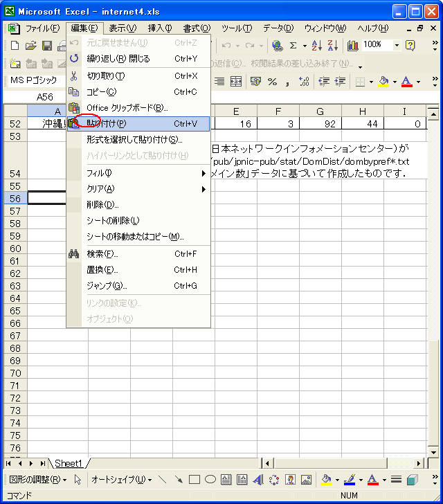
Task: Choose Find (Ctrl+F) menu entry
Action: coord(138,254)
